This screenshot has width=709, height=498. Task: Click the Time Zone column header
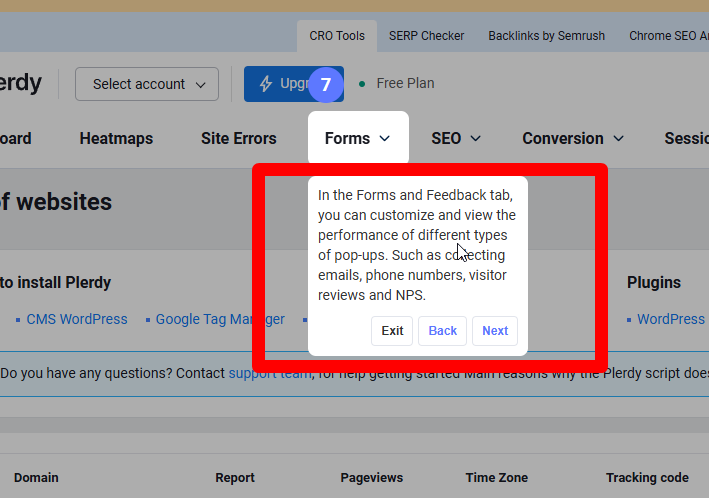496,478
